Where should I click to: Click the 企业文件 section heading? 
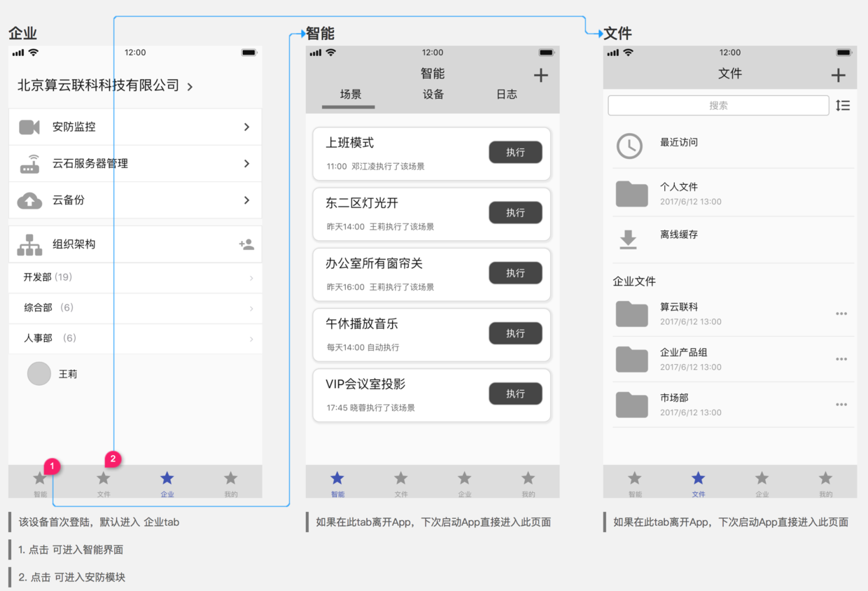(634, 281)
